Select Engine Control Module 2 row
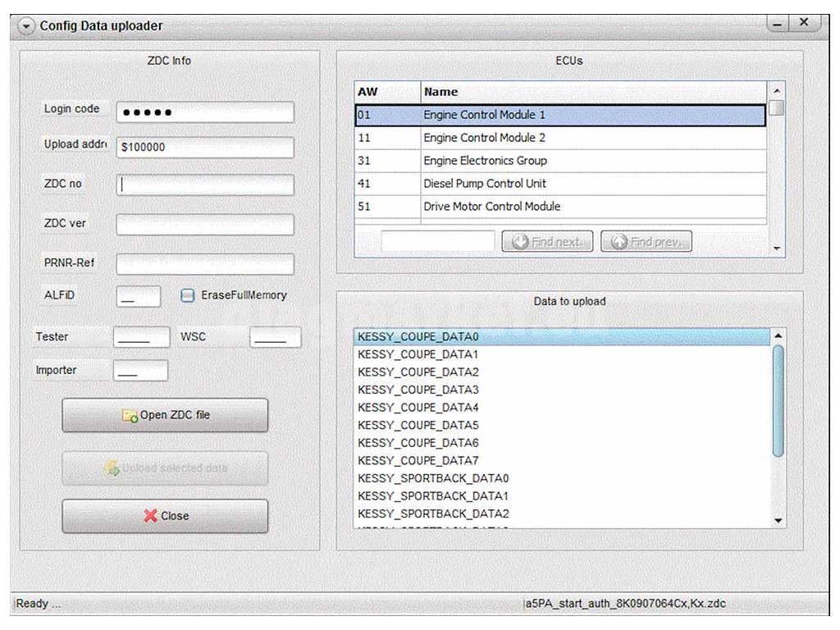 pyautogui.click(x=560, y=138)
